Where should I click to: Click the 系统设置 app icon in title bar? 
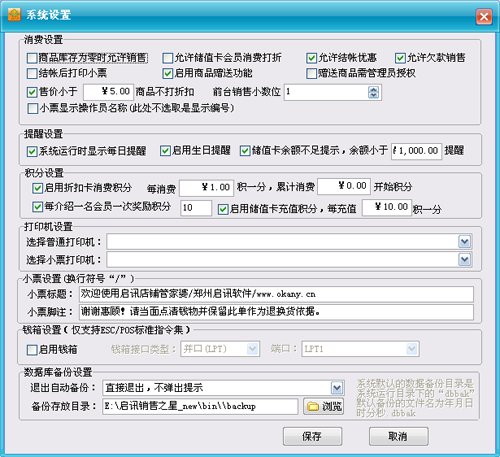tap(14, 15)
